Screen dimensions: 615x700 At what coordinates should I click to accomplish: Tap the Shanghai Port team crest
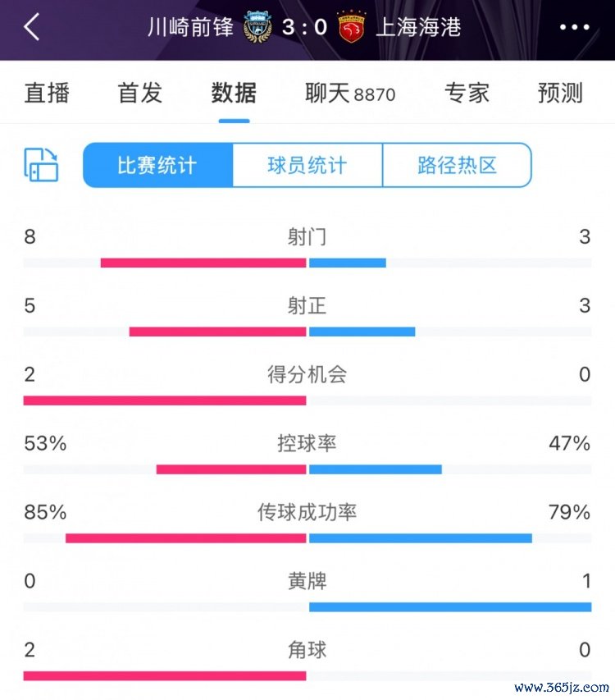tap(352, 27)
